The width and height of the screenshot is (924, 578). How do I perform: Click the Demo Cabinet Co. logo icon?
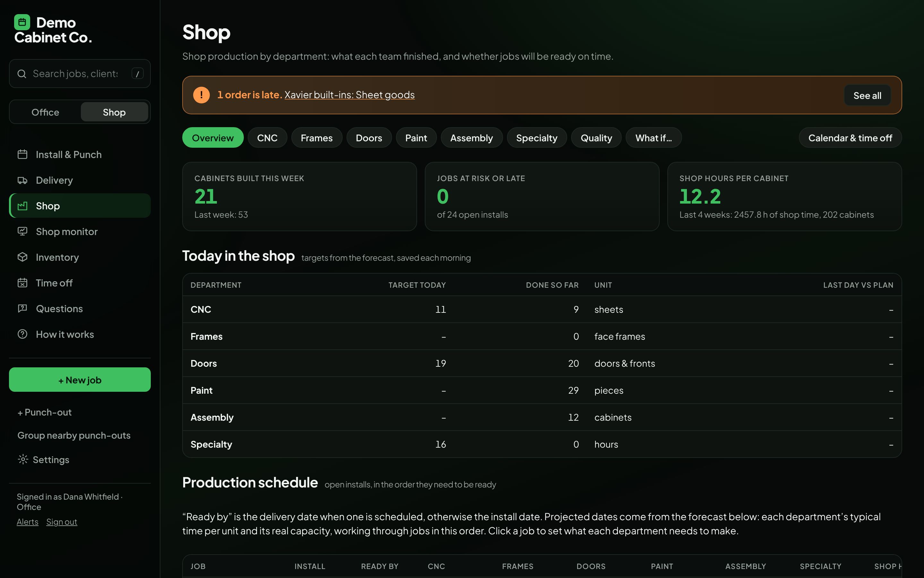[22, 22]
